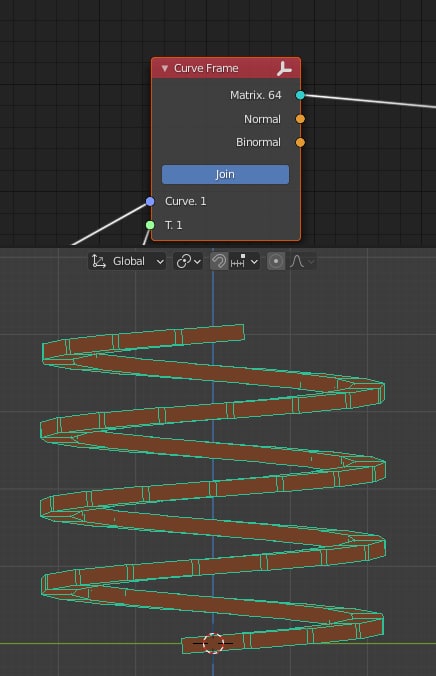Toggle proportional editing

coord(276,261)
